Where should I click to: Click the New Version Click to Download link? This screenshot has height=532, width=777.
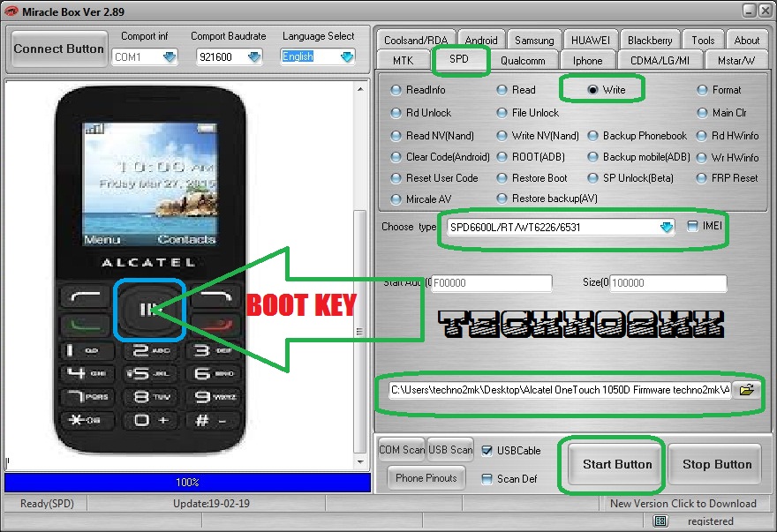pyautogui.click(x=683, y=504)
